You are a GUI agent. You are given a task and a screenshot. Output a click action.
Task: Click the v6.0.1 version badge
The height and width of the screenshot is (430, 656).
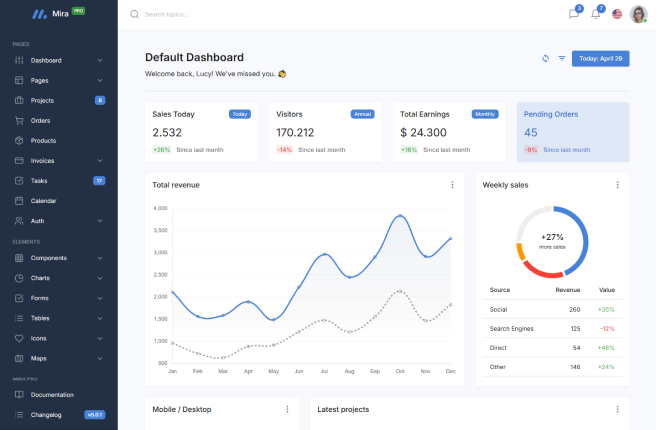pyautogui.click(x=95, y=415)
